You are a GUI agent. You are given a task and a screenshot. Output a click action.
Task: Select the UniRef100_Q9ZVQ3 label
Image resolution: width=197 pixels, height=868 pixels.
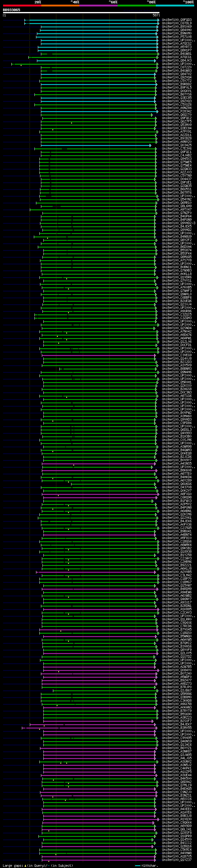pos(177,101)
